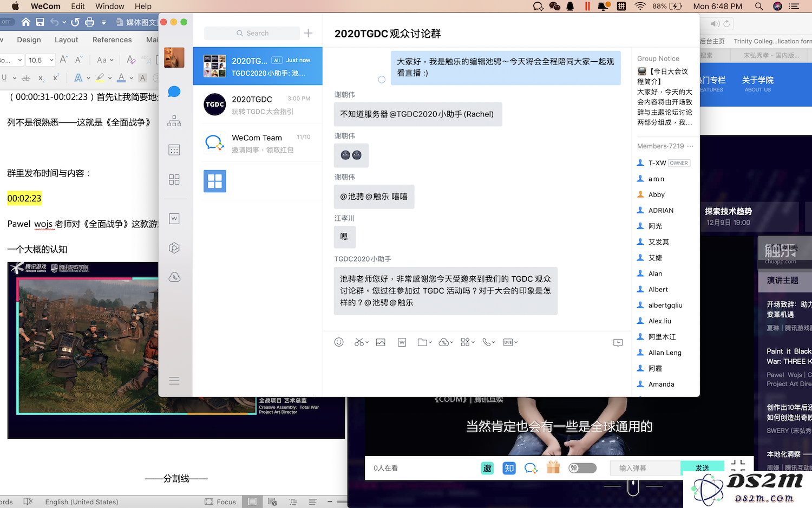Increase font size in Word ribbon
This screenshot has width=812, height=508.
point(64,60)
